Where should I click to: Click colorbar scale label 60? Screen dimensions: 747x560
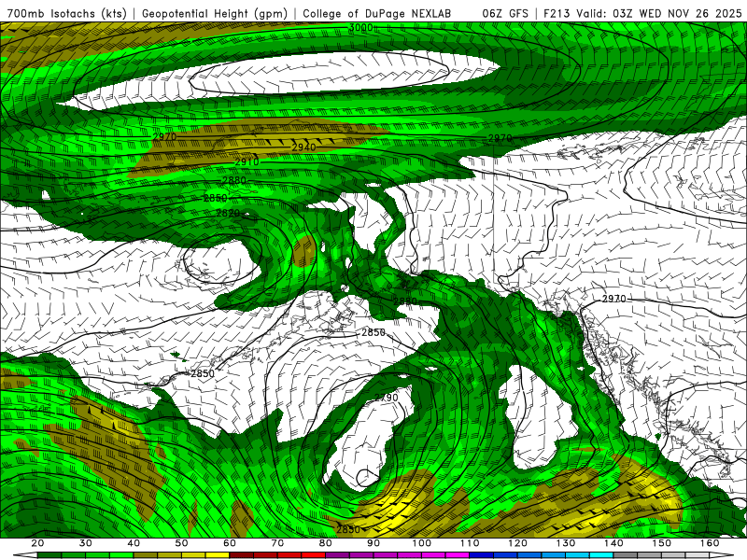tap(230, 543)
